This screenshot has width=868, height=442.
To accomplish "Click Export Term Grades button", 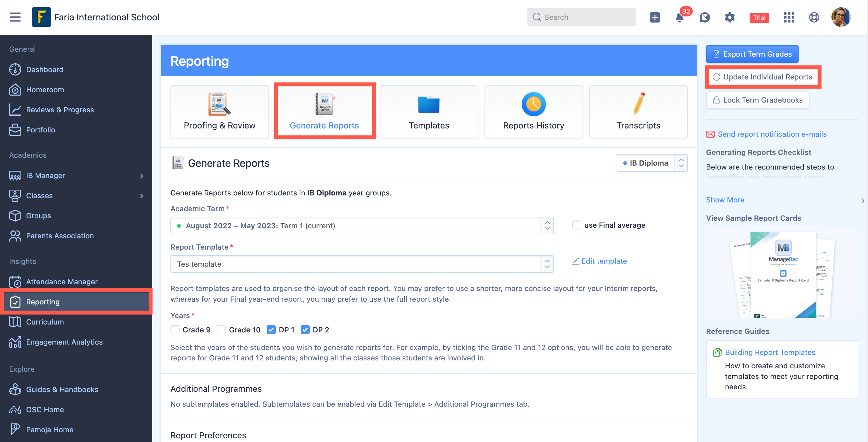I will tap(752, 54).
